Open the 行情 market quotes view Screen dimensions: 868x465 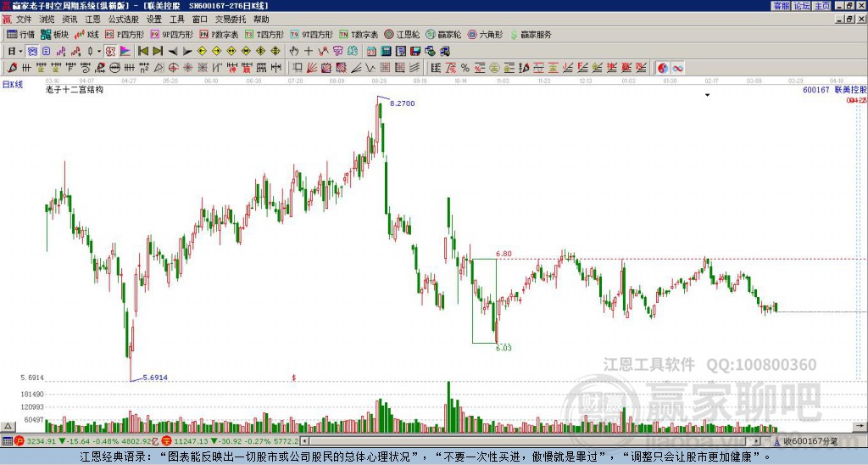pos(20,34)
